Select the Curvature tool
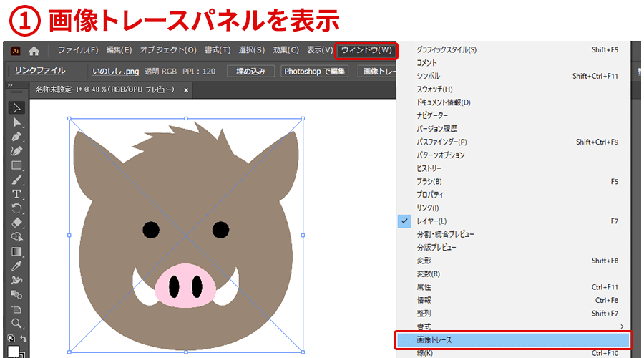Viewport: 644px width, 358px height. (x=16, y=151)
